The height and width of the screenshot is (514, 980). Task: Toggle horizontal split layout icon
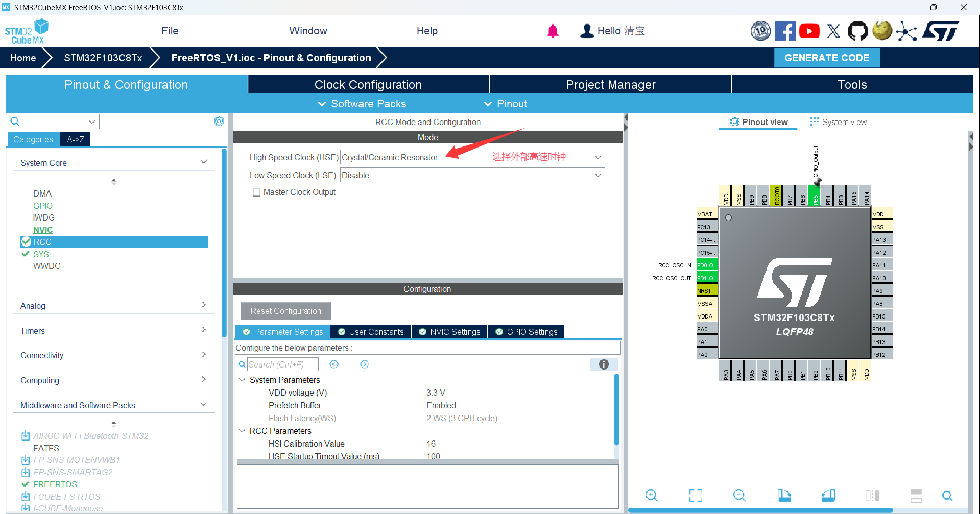916,495
